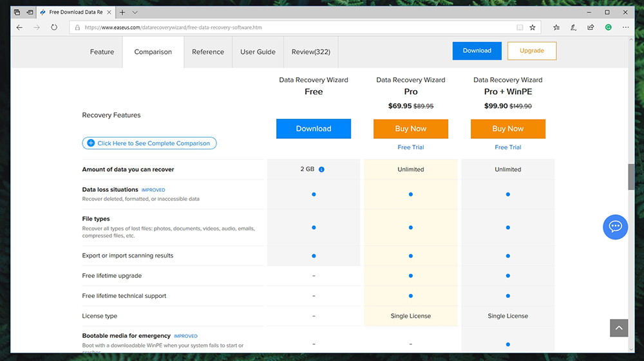Click Single License in Pro + WinPE column
This screenshot has height=361, width=644.
(x=507, y=316)
